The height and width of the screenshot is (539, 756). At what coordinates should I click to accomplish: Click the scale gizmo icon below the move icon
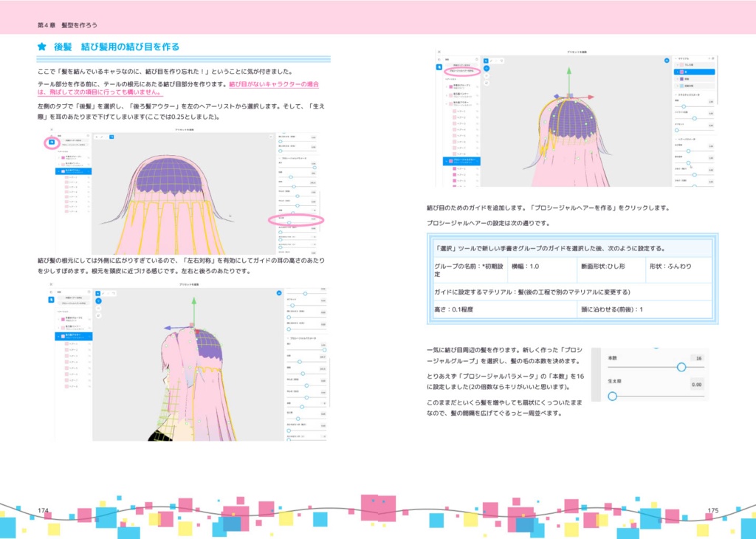point(486,84)
